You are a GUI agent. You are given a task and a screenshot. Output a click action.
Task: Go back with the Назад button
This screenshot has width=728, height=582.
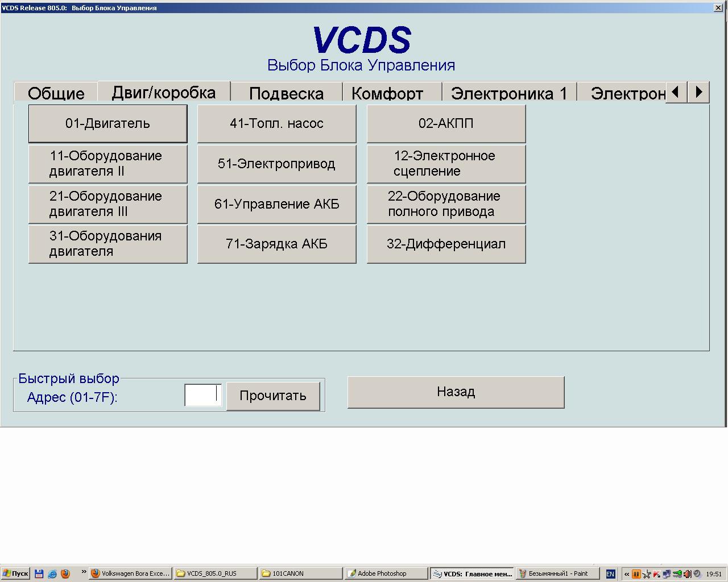(456, 392)
